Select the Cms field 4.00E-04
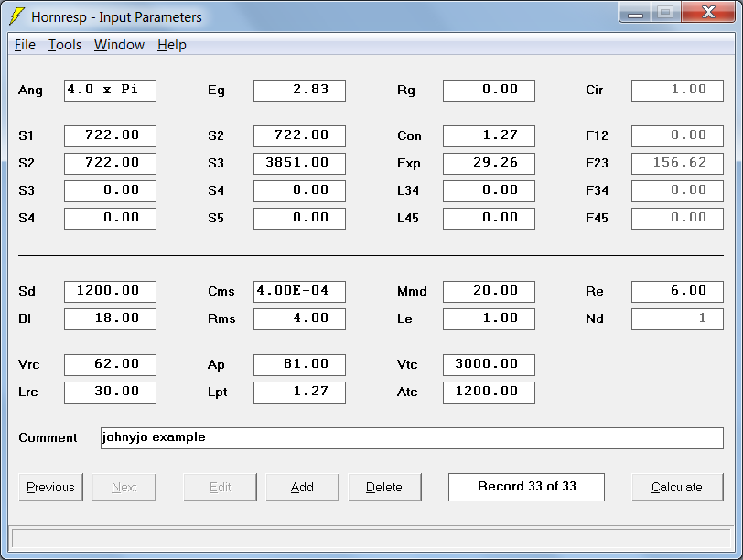 coord(299,292)
